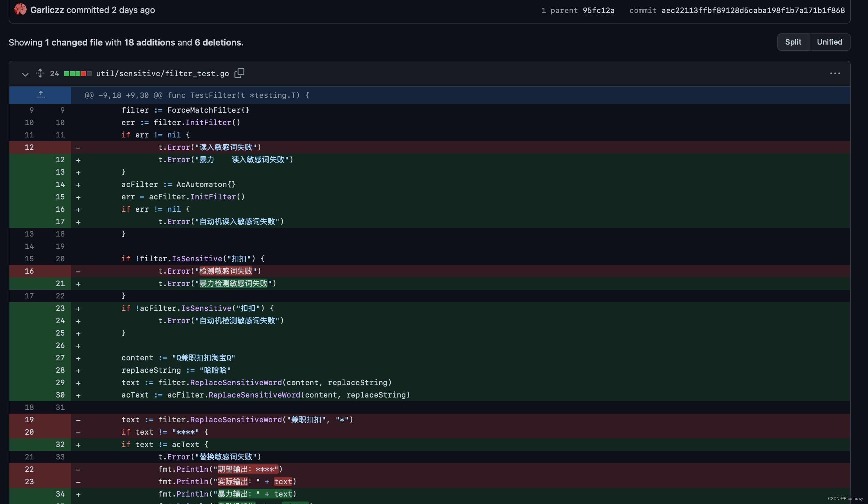Switch to Unified diff view
The image size is (868, 504).
pyautogui.click(x=829, y=42)
